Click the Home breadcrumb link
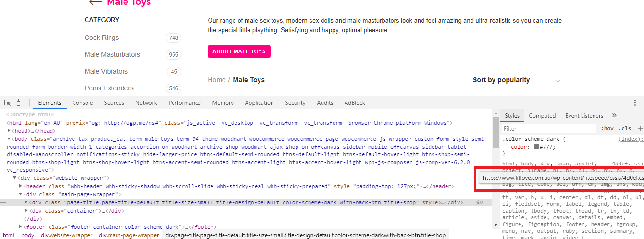 pos(216,80)
